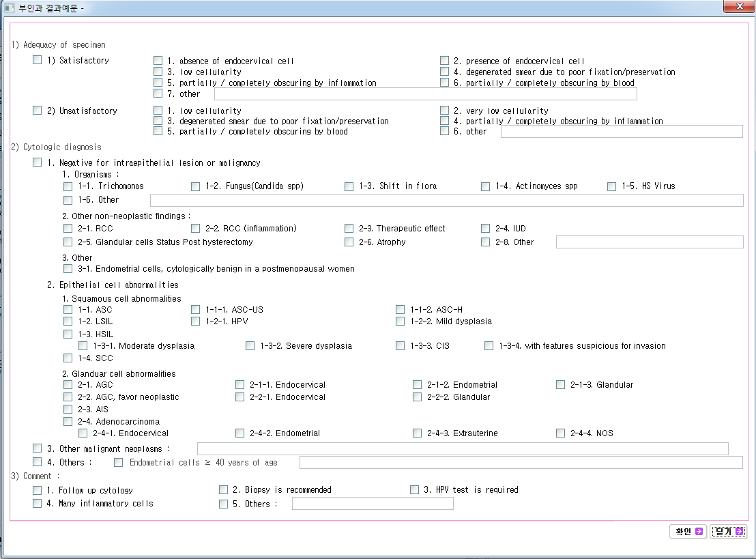Tick HPV test is required checkbox
Screen dimensions: 756x559
(x=414, y=489)
